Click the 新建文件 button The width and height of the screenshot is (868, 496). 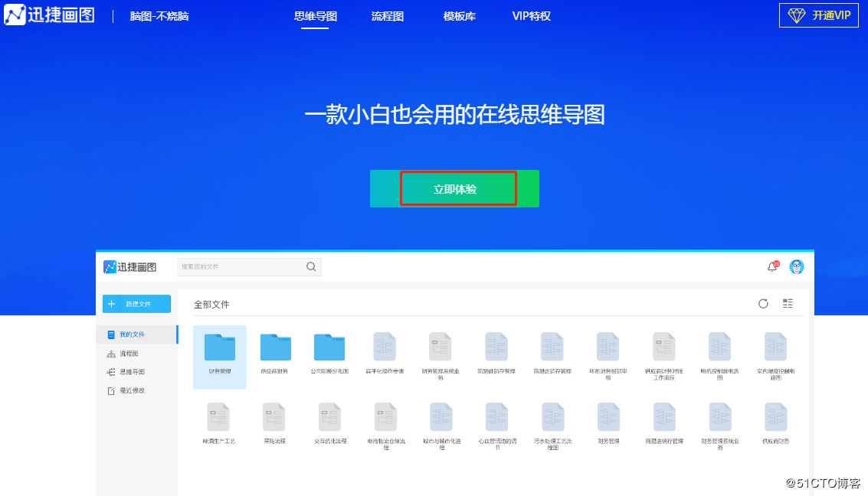[x=136, y=304]
